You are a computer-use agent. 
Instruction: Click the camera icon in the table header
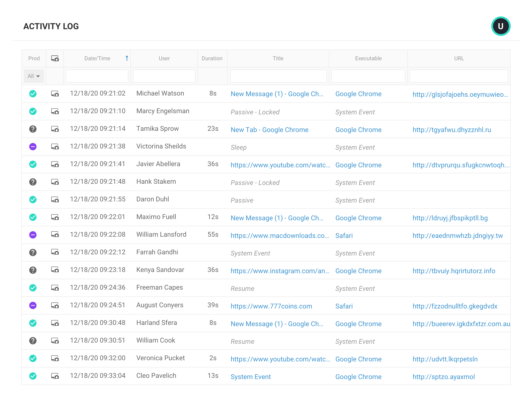55,58
